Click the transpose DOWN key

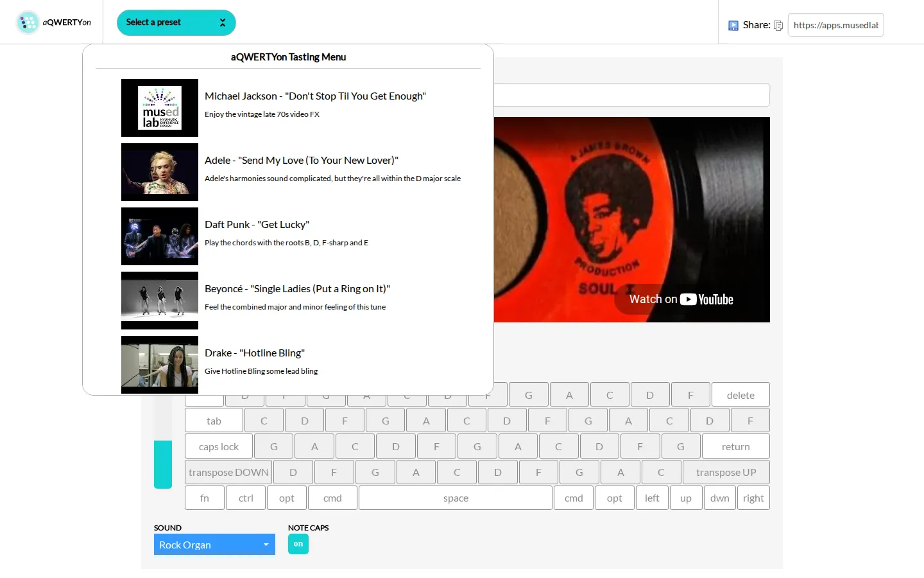click(x=228, y=472)
